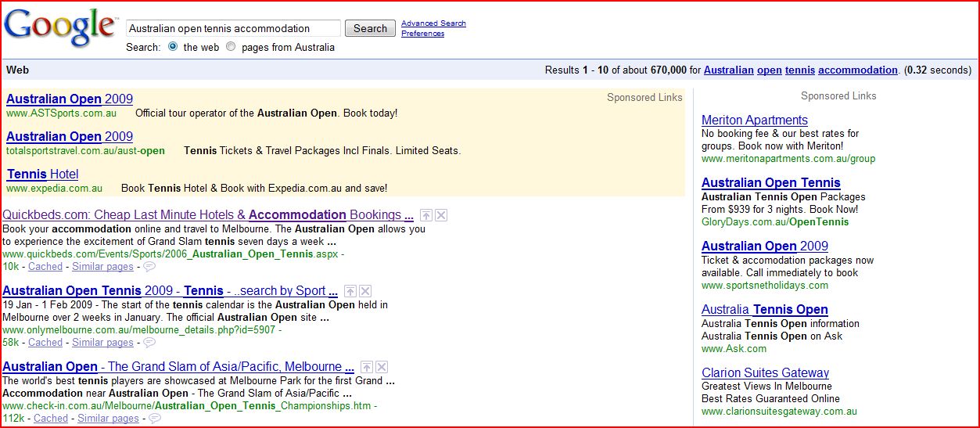
Task: View Similar pages for onlymelbourne.com.au result
Action: tap(102, 343)
